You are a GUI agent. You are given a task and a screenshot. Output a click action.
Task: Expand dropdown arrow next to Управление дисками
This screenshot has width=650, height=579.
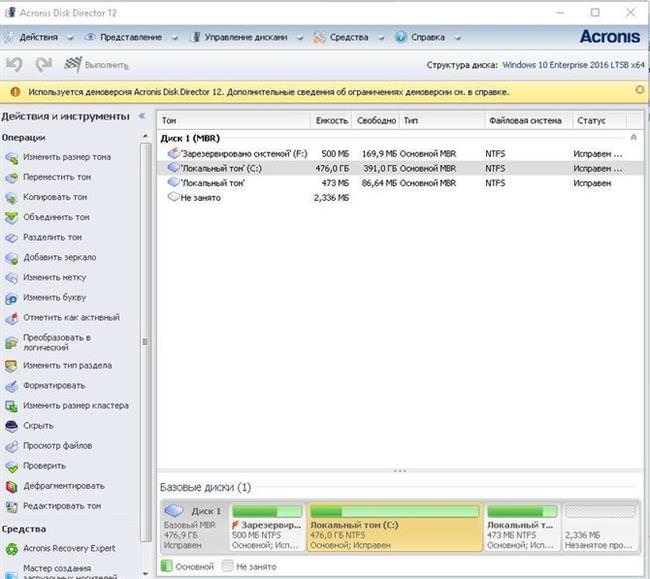(x=300, y=38)
